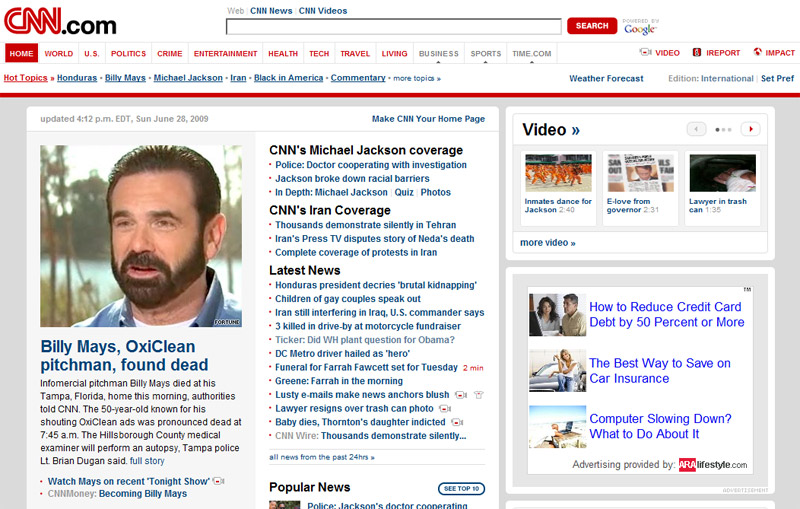Screen dimensions: 800x509
Task: Click video icon beside Lusty e-mails headline
Action: [x=461, y=395]
